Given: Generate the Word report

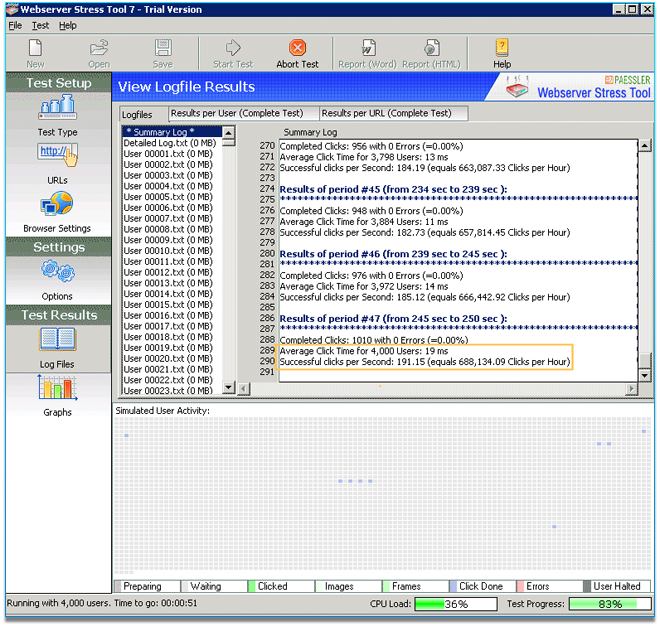Looking at the screenshot, I should click(x=367, y=53).
